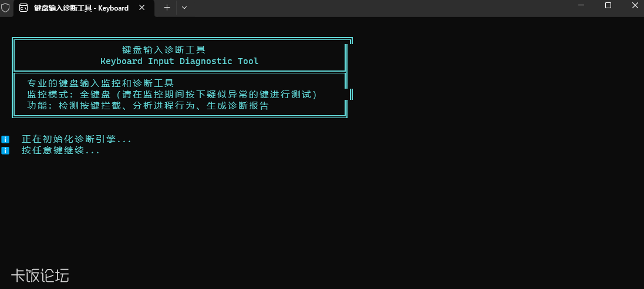Click the blue info icon beside 按任意键继续
The height and width of the screenshot is (289, 644).
point(5,150)
